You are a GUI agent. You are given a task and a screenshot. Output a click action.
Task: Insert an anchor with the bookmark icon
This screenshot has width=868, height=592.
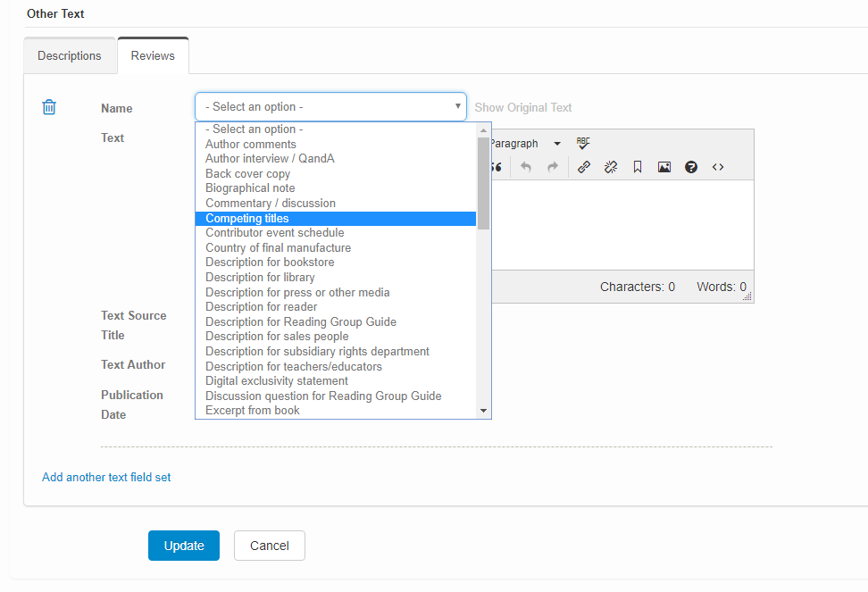click(638, 167)
